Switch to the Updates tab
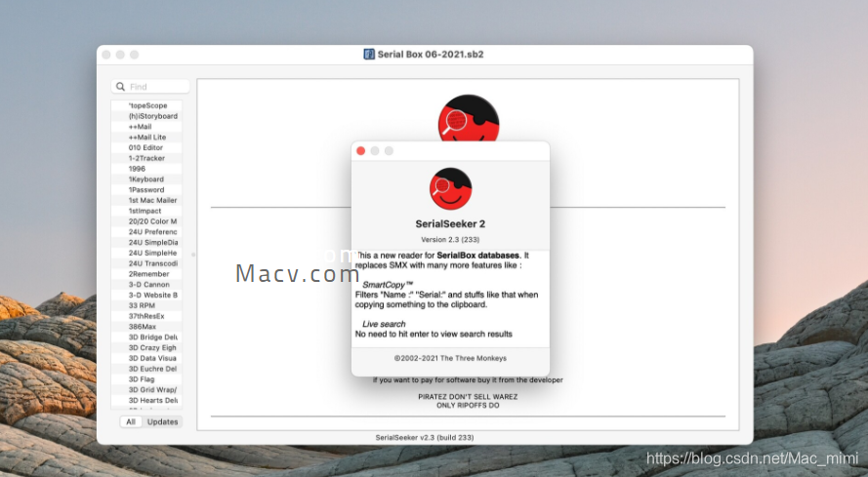This screenshot has height=477, width=868. (x=162, y=421)
